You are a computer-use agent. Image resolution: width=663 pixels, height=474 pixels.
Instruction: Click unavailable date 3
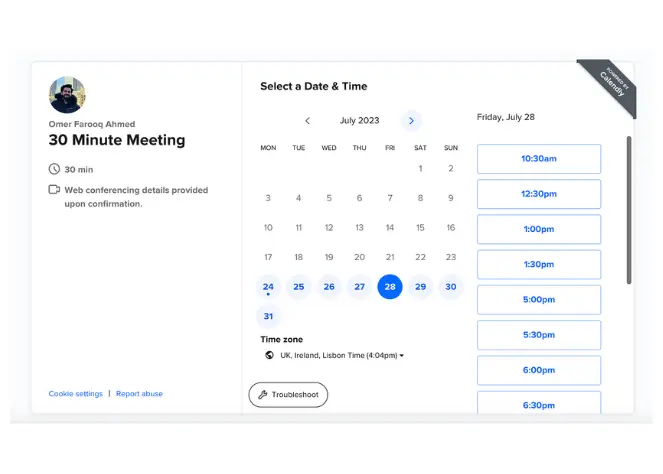[x=268, y=198]
